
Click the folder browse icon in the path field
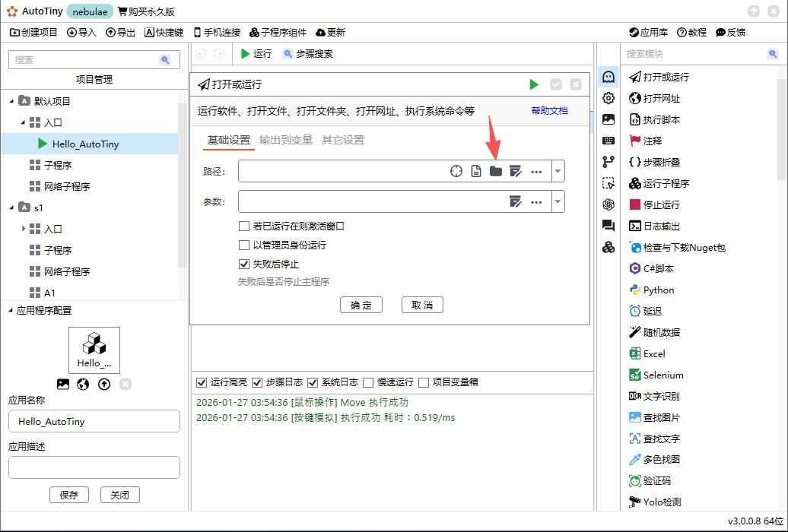coord(496,171)
